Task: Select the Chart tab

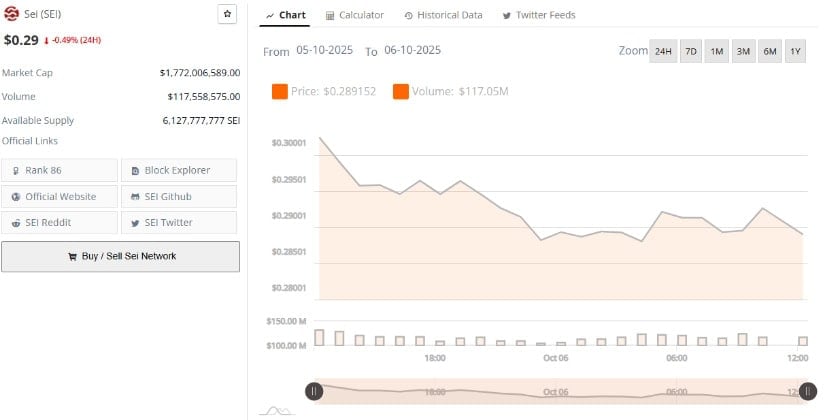Action: tap(286, 15)
